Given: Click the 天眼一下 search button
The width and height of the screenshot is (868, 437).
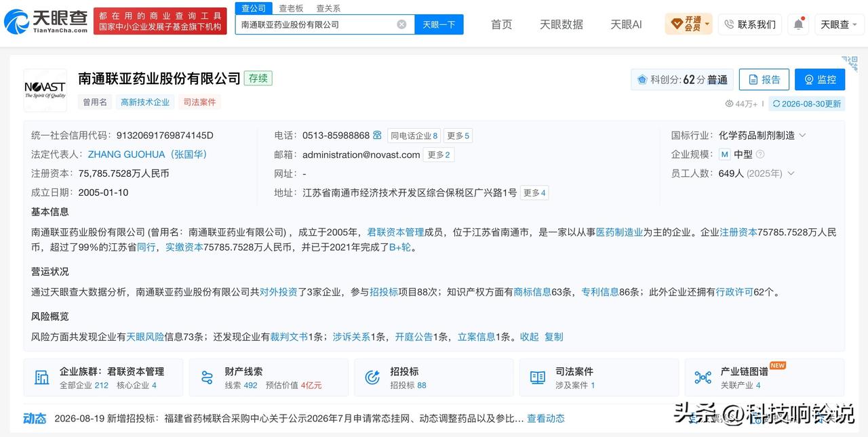Looking at the screenshot, I should 439,24.
